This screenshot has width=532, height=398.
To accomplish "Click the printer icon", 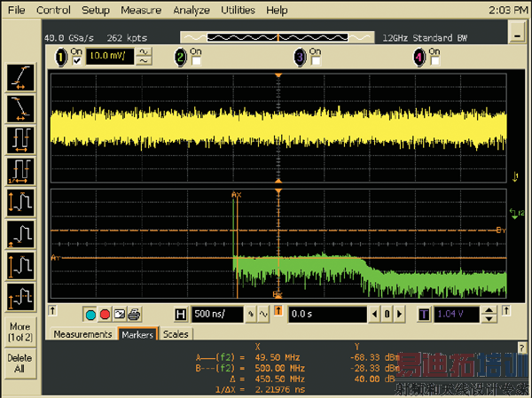I will 134,315.
